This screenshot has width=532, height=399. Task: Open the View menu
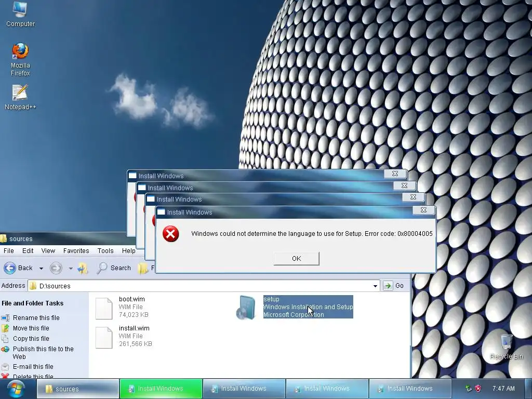tap(48, 251)
